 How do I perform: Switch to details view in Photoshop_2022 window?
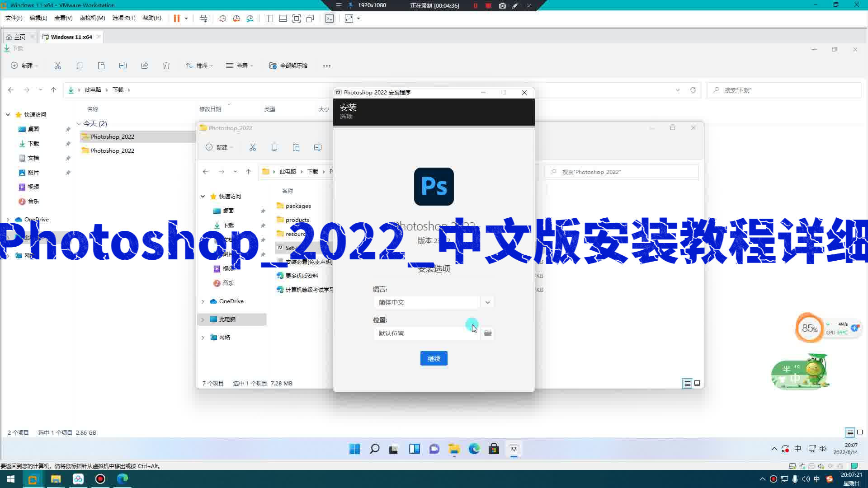(687, 383)
